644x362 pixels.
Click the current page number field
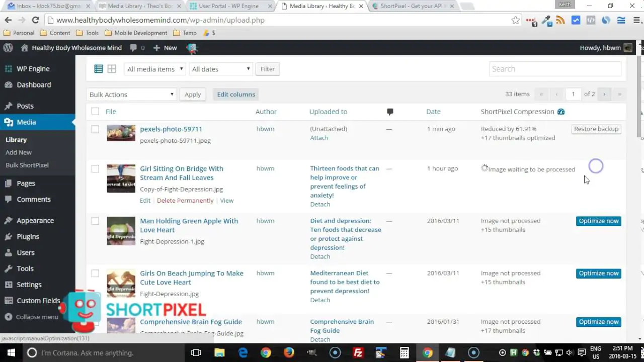(x=573, y=94)
